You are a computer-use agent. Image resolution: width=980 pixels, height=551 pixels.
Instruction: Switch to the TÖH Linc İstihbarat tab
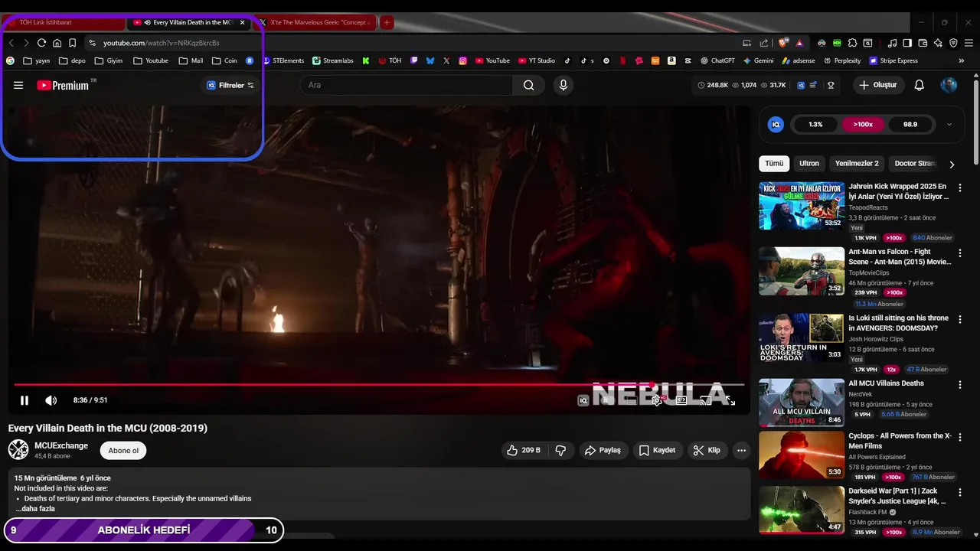click(x=64, y=22)
